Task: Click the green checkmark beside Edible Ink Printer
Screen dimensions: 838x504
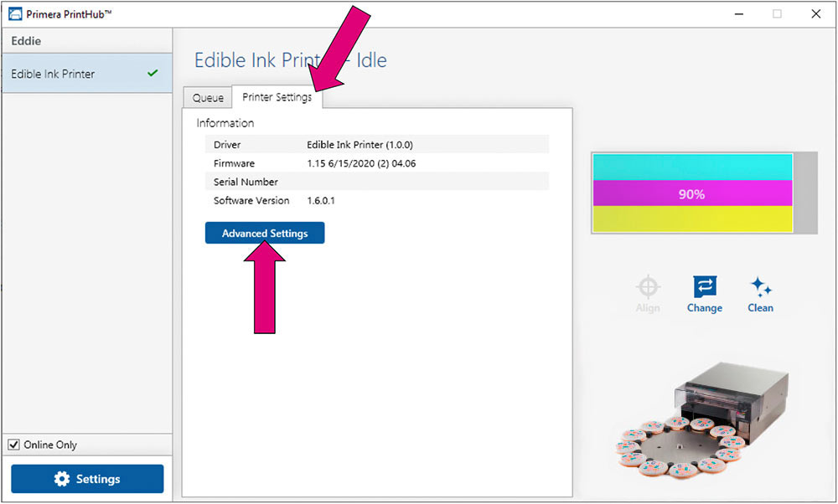Action: pos(153,73)
